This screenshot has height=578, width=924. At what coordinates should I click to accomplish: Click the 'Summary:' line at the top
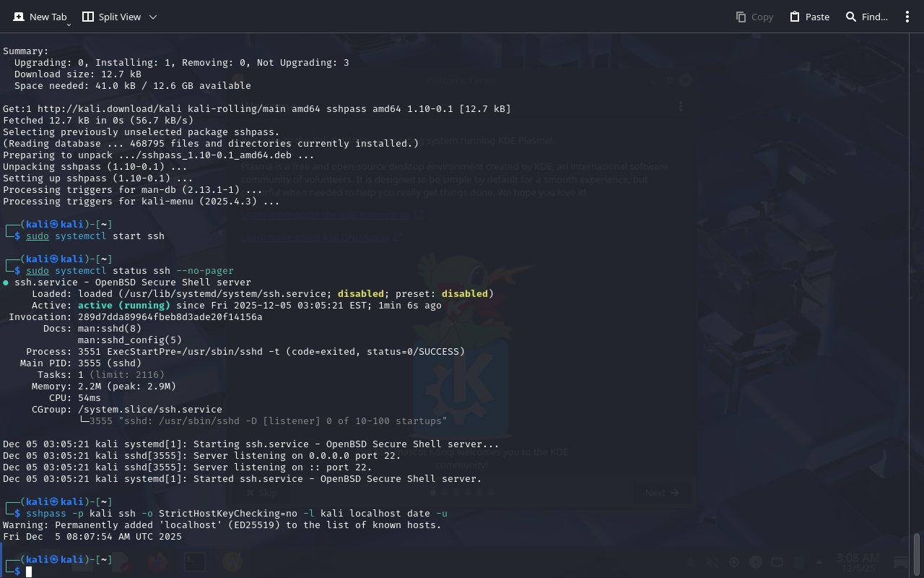pyautogui.click(x=26, y=51)
